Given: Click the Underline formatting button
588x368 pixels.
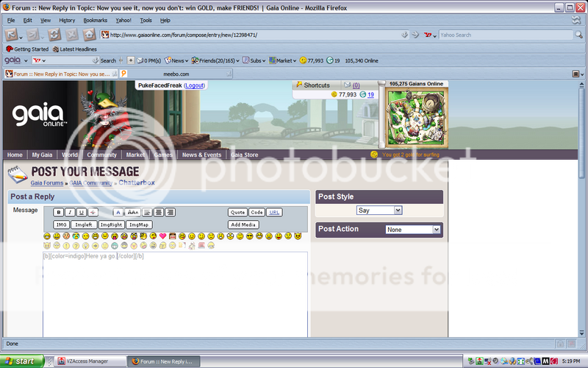Looking at the screenshot, I should pyautogui.click(x=82, y=212).
